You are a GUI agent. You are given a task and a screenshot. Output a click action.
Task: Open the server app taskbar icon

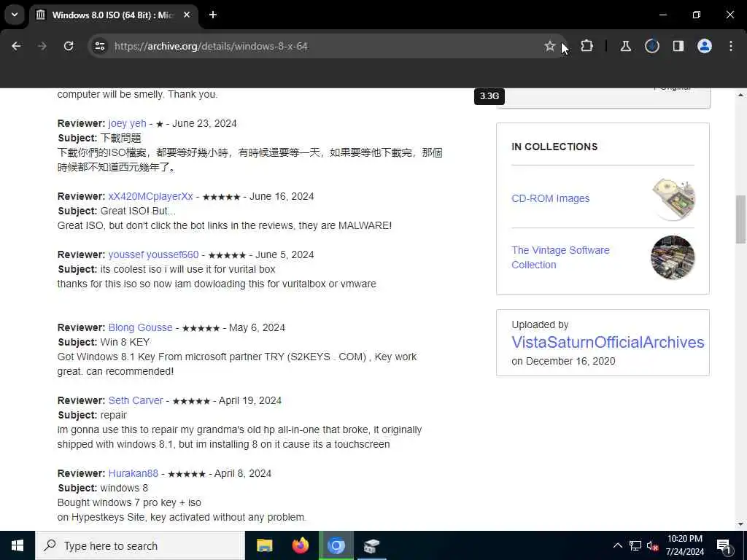click(371, 545)
